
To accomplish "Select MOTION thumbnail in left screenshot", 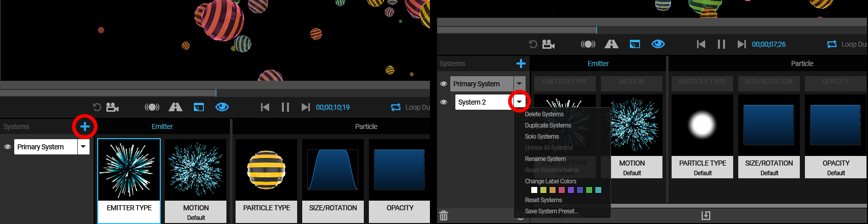I will tap(196, 181).
